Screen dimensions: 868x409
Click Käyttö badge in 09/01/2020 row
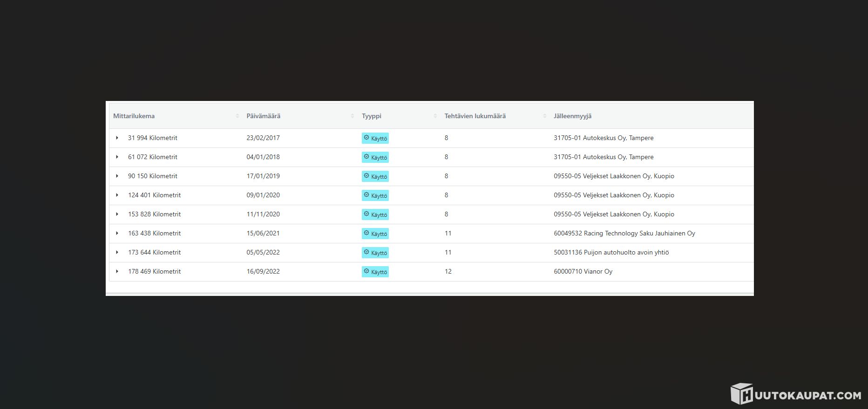(x=375, y=195)
